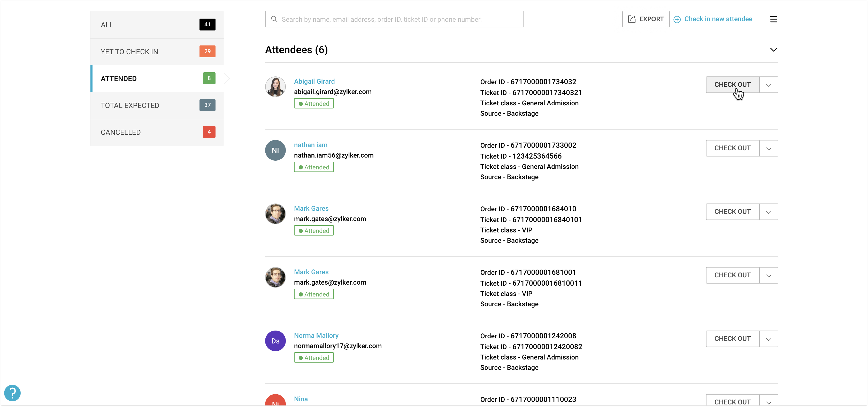Click the green 8 count badge
Viewport: 868px width, 407px height.
pyautogui.click(x=209, y=79)
